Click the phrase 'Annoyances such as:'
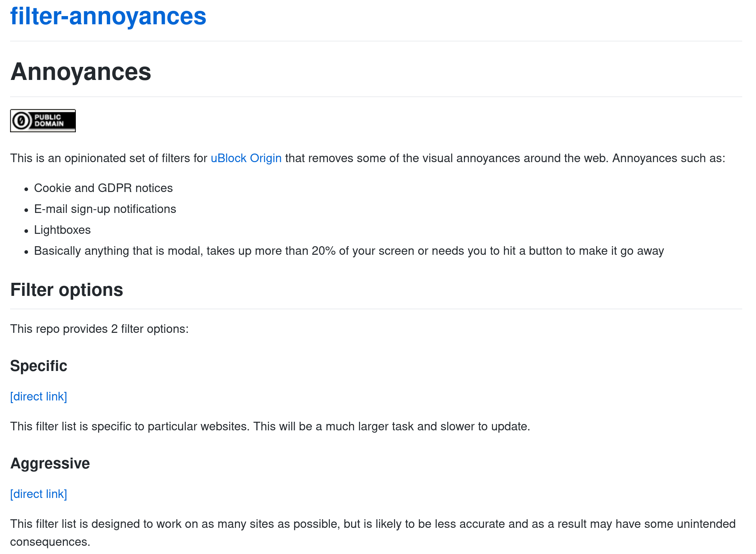The height and width of the screenshot is (554, 756). tap(668, 158)
